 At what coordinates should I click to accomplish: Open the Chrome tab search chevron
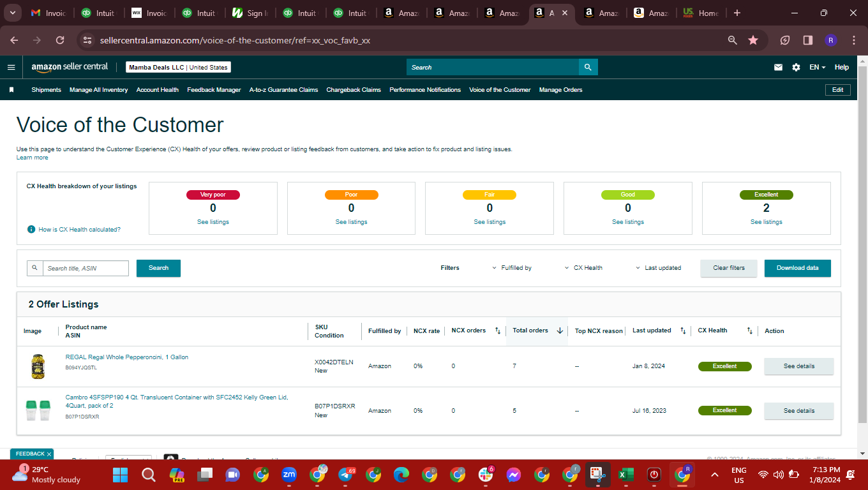pyautogui.click(x=13, y=13)
